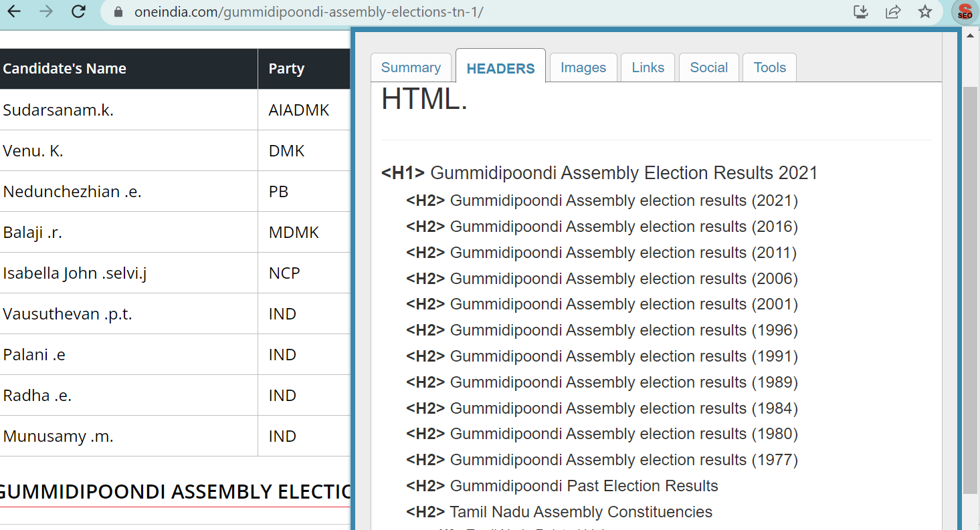Select H2 election results (1980) line
The width and height of the screenshot is (980, 530).
click(x=602, y=434)
